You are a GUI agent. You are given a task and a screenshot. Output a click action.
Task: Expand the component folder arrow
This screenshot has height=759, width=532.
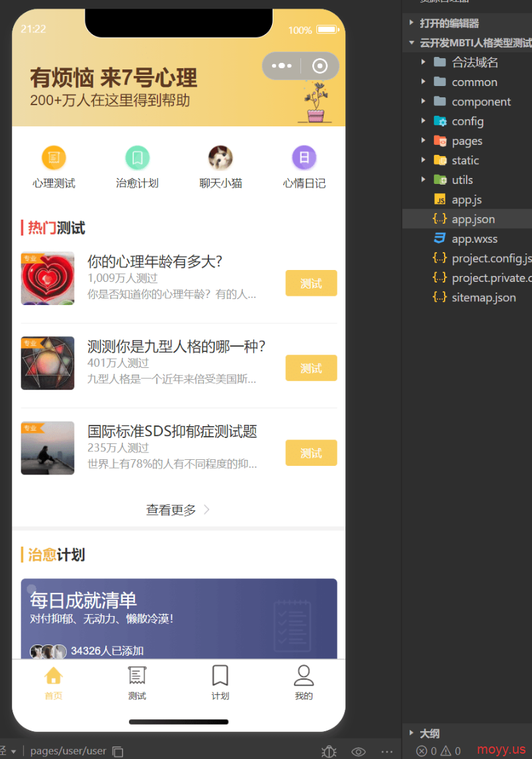(423, 101)
